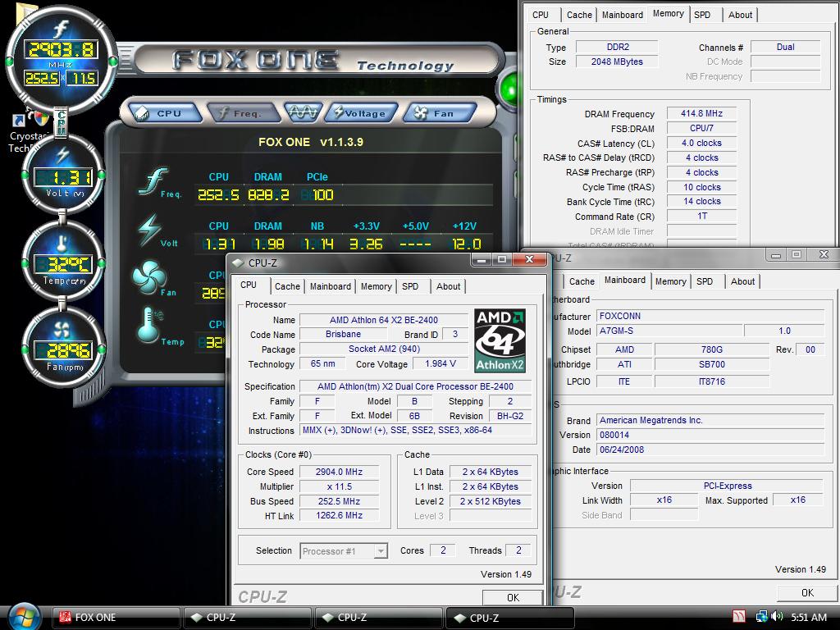
Task: Click the green power orb in Fox One
Action: pos(509,88)
